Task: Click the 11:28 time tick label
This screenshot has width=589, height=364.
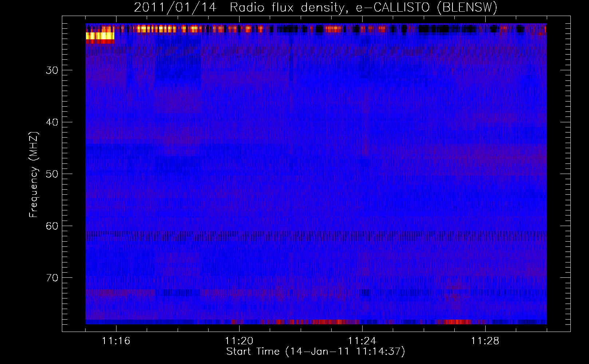Action: click(485, 341)
